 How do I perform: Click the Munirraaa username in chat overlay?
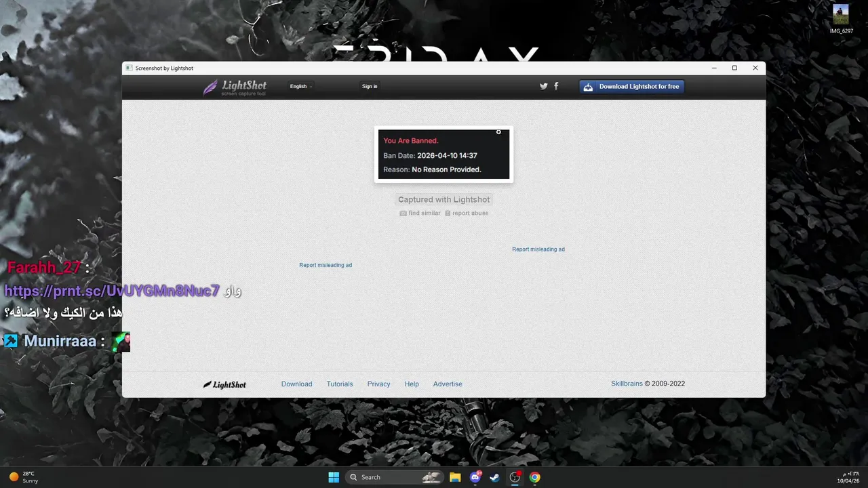pyautogui.click(x=60, y=341)
